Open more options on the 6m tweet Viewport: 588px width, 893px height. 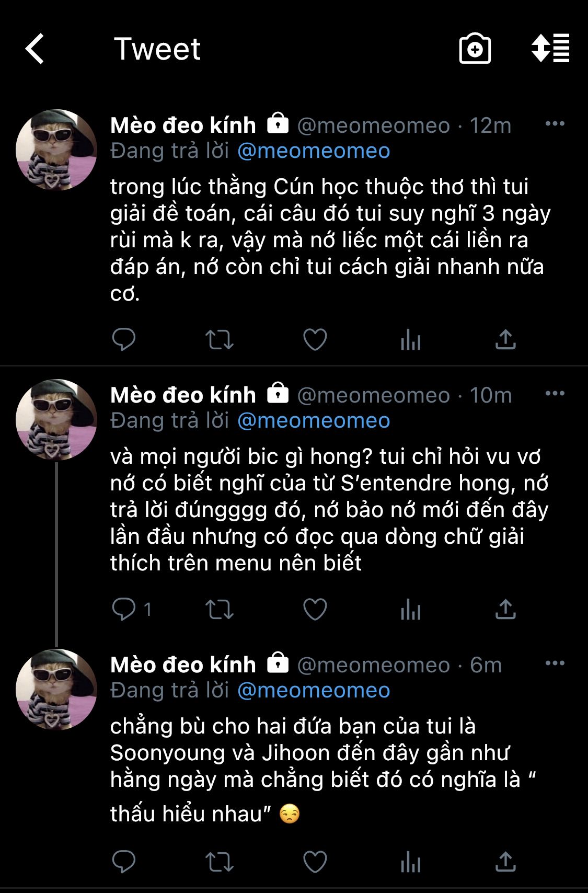click(x=555, y=663)
